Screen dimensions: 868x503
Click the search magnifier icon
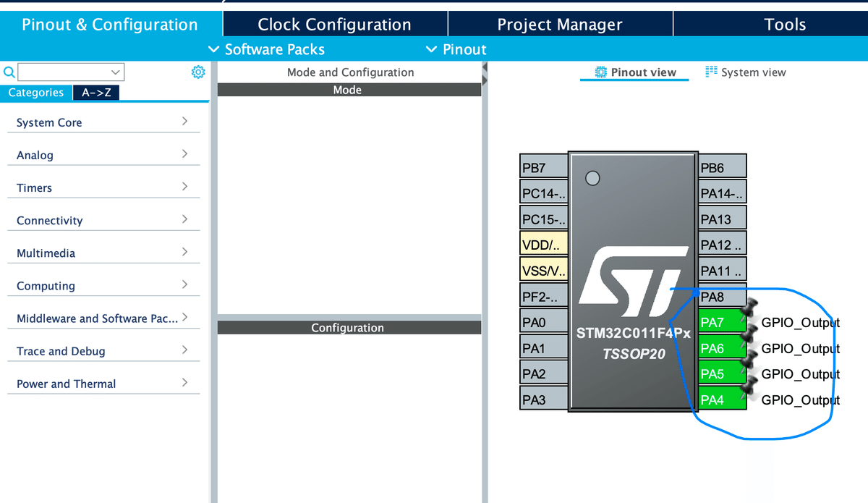pos(8,72)
